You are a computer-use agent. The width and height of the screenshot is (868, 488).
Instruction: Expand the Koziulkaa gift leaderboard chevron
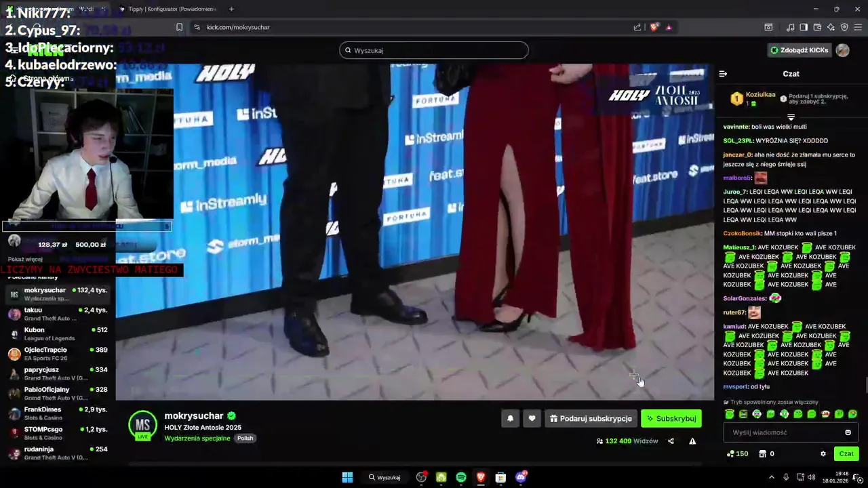(791, 117)
